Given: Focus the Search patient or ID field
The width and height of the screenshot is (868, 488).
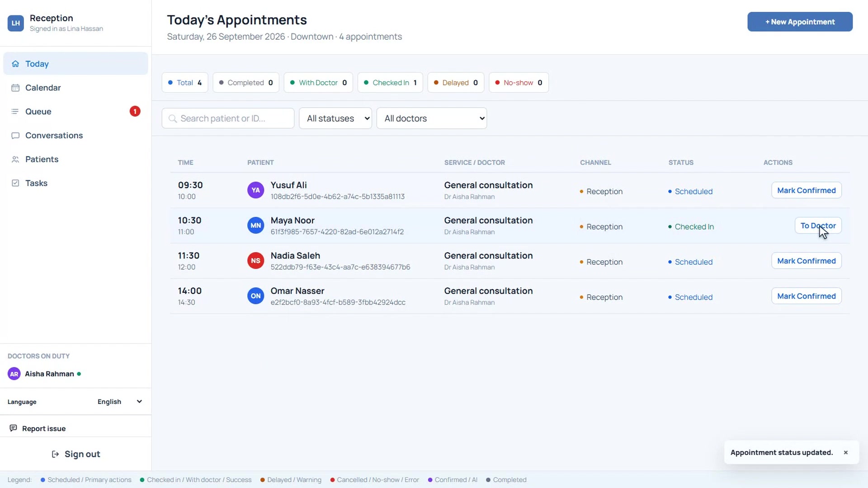Looking at the screenshot, I should (x=228, y=118).
